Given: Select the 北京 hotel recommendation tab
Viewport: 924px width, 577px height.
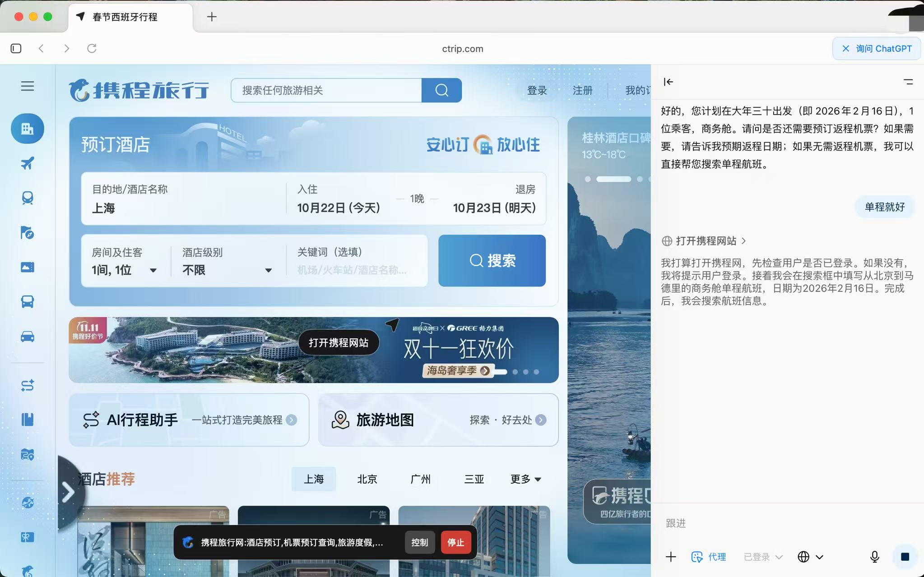Looking at the screenshot, I should click(367, 479).
